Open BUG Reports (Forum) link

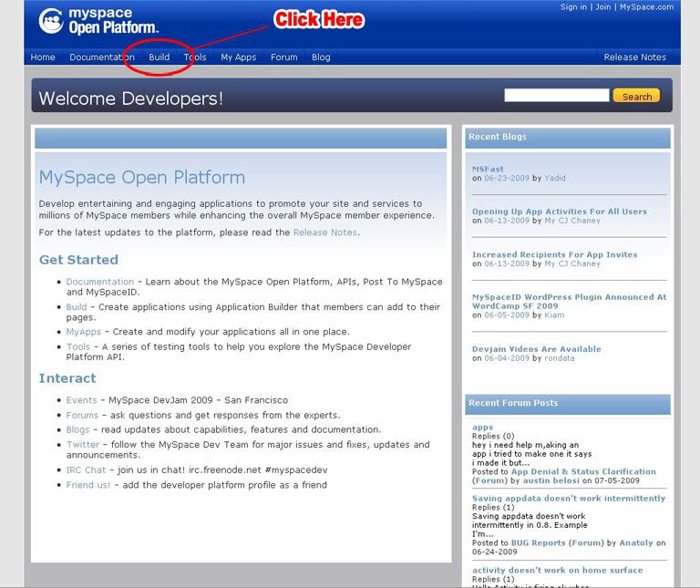557,543
